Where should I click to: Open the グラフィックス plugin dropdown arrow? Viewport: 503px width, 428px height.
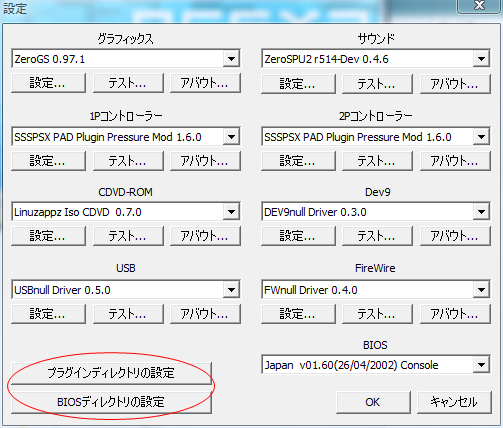(231, 59)
